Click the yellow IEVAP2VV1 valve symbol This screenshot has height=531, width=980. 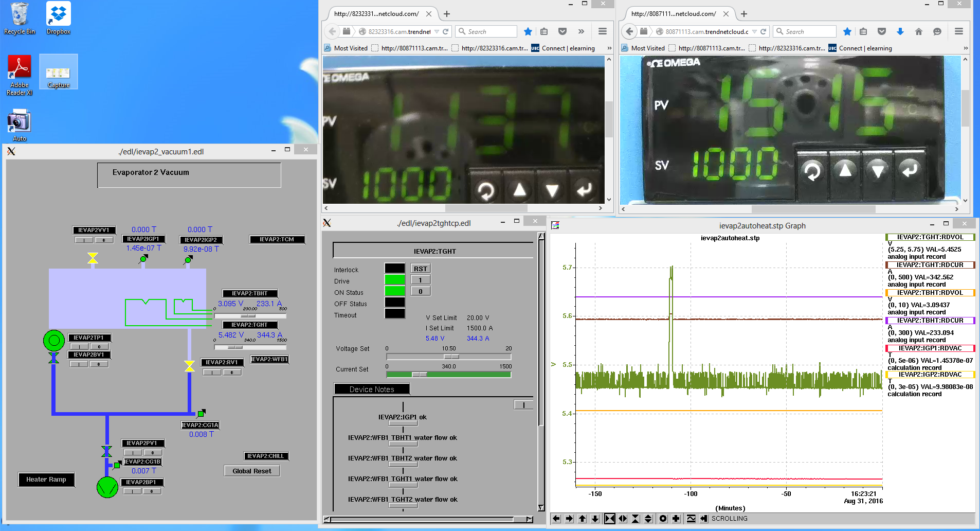(x=93, y=258)
